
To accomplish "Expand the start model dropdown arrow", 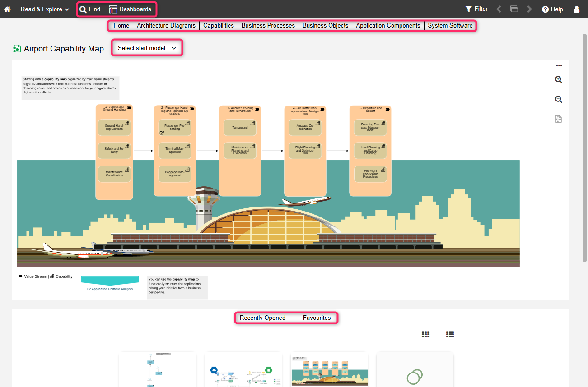I will (174, 48).
